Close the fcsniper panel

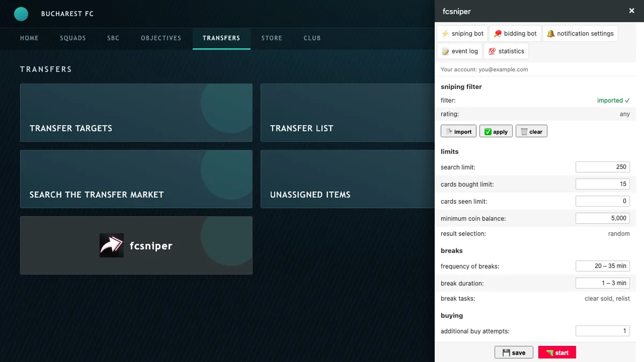[x=632, y=11]
